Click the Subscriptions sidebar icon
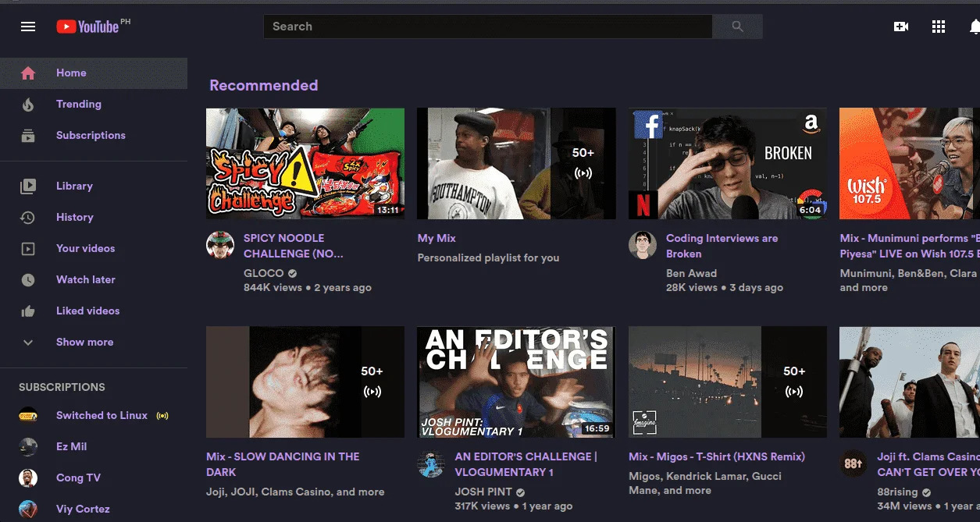This screenshot has width=980, height=522. [x=28, y=136]
